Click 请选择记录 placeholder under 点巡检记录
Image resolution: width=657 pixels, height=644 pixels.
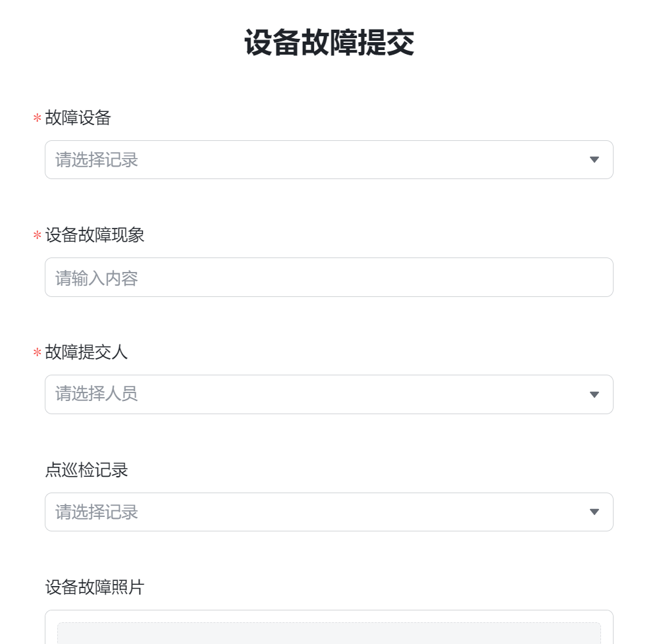96,512
